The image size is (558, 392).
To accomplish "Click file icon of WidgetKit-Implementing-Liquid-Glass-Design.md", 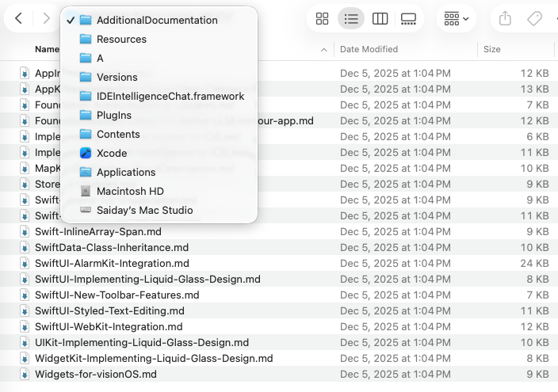I will point(25,358).
